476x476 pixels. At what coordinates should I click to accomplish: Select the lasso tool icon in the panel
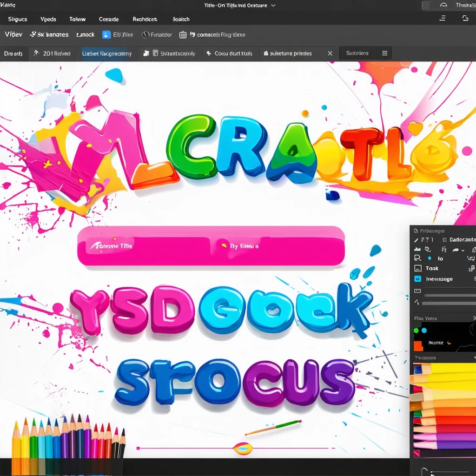coord(428,249)
